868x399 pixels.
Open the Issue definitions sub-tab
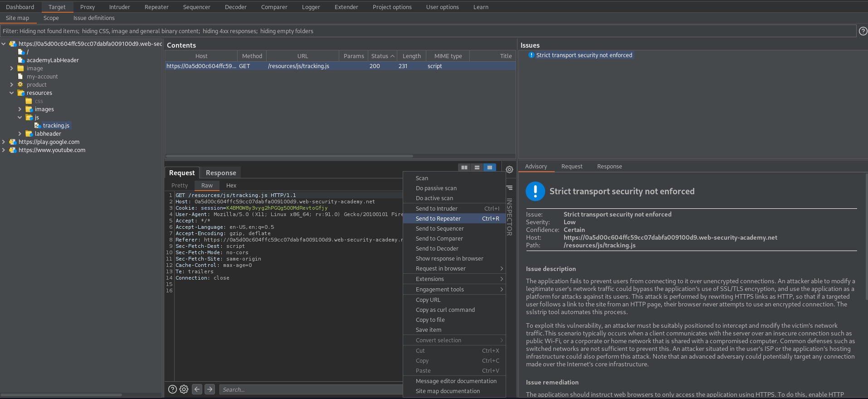(x=94, y=18)
